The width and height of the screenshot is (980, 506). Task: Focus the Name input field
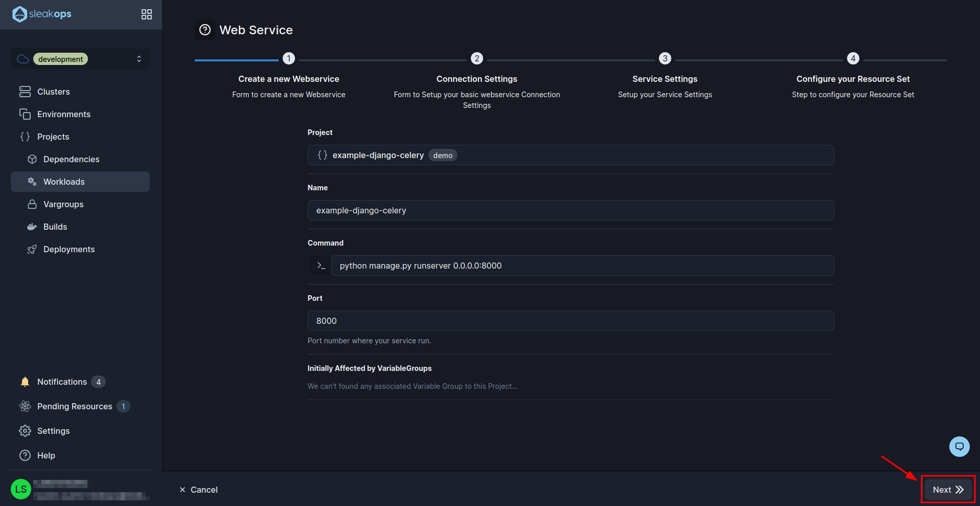point(571,210)
